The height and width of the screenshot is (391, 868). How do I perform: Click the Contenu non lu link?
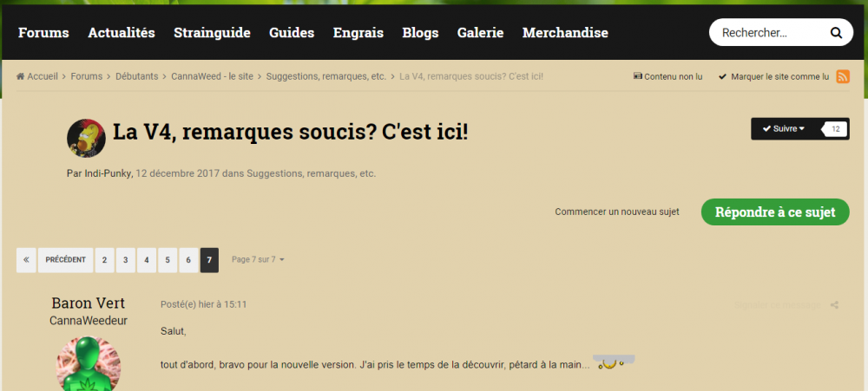click(x=668, y=76)
